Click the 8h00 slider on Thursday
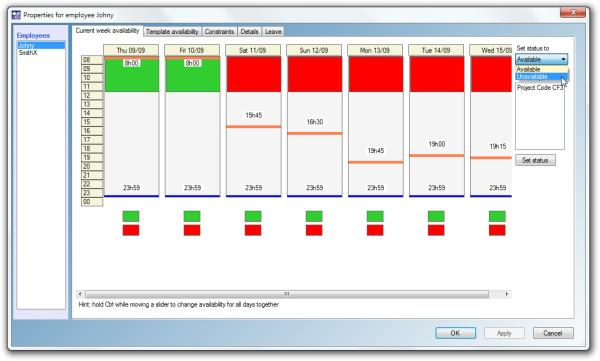Viewport: 600px width, 361px height. [x=131, y=58]
